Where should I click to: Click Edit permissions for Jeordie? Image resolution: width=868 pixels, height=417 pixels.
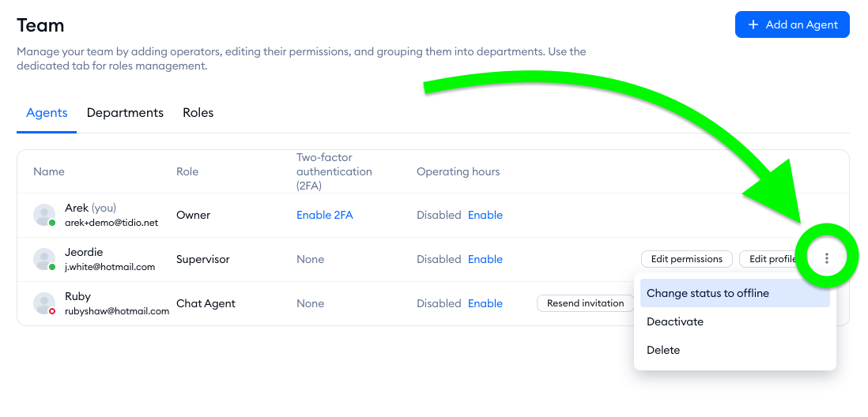tap(686, 259)
